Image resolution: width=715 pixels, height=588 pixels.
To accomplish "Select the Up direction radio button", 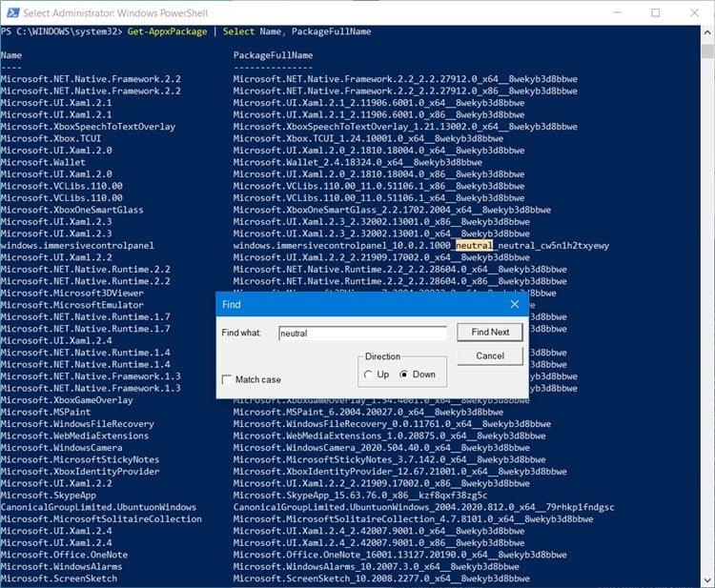I will 368,375.
